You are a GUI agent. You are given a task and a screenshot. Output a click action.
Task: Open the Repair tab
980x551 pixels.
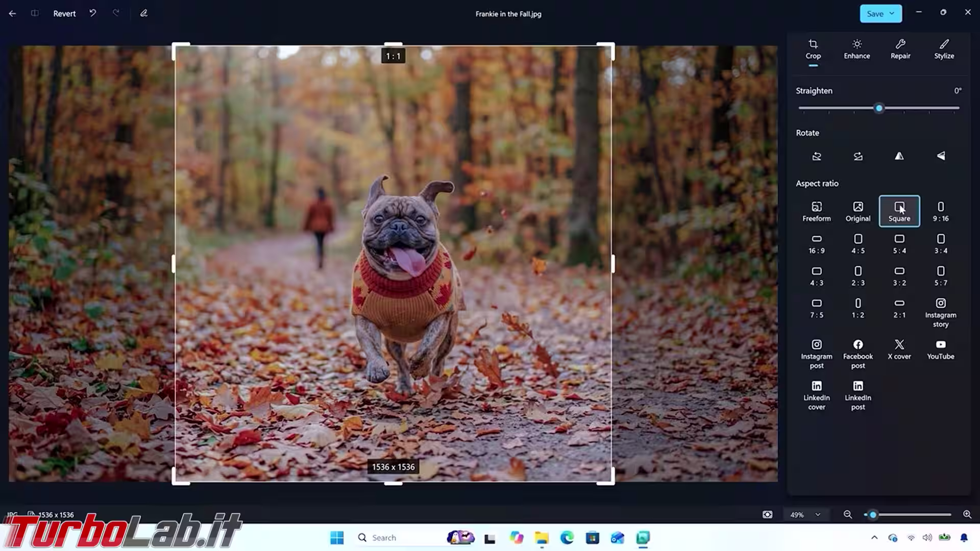(x=900, y=49)
